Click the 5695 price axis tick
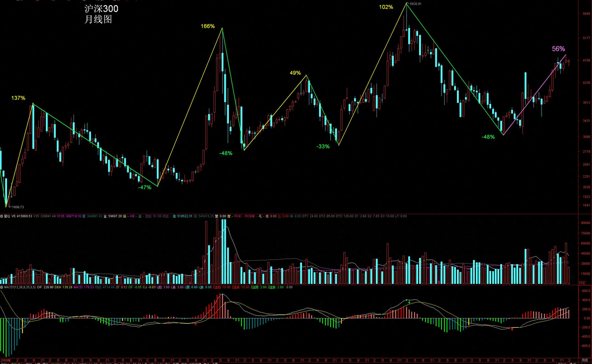This screenshot has height=364, width=592. [586, 14]
